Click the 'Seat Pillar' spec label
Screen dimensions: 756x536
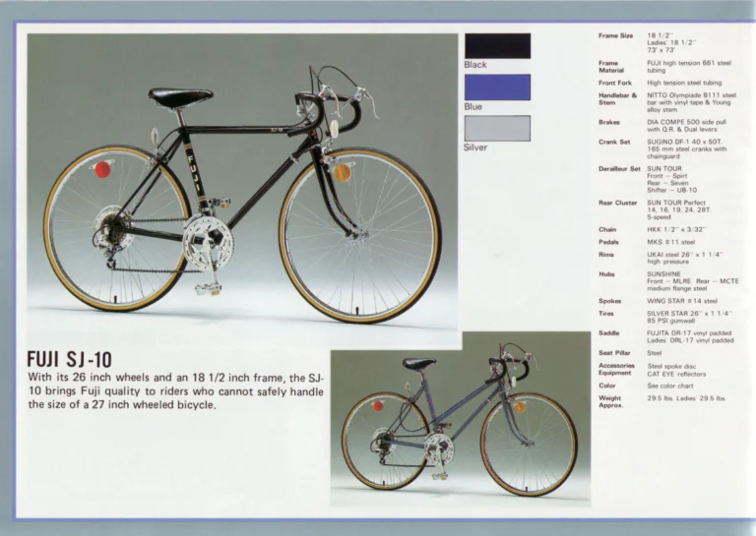pos(614,353)
